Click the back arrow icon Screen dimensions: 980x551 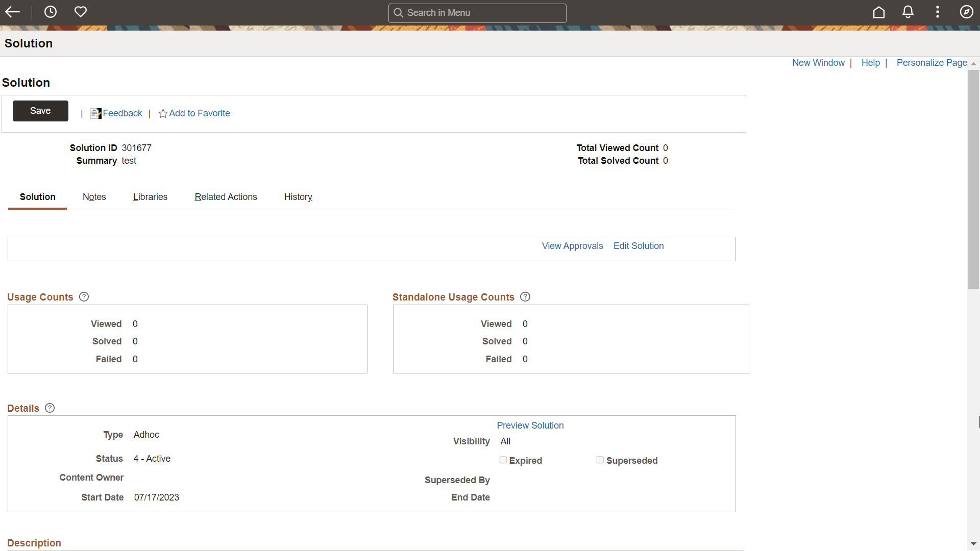coord(13,12)
